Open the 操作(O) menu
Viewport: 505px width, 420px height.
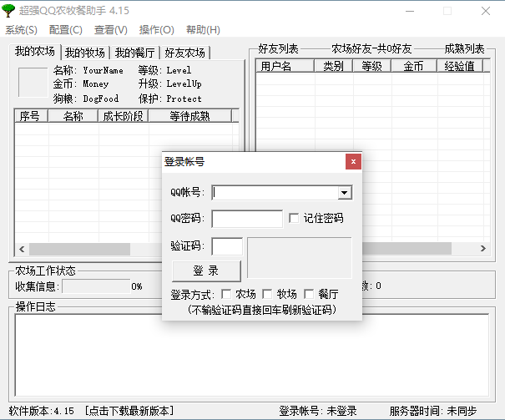157,30
